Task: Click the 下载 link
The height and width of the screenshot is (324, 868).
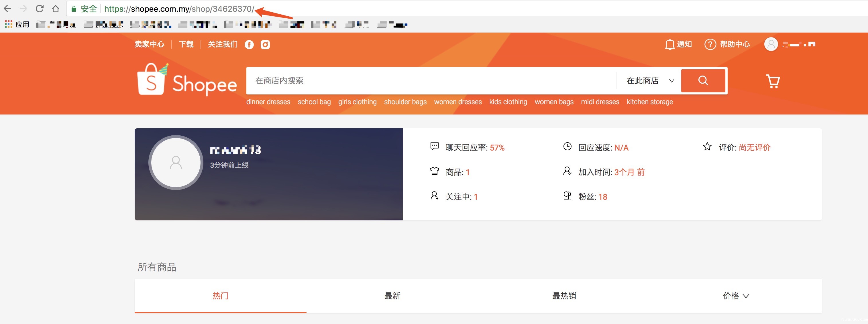Action: (x=186, y=44)
